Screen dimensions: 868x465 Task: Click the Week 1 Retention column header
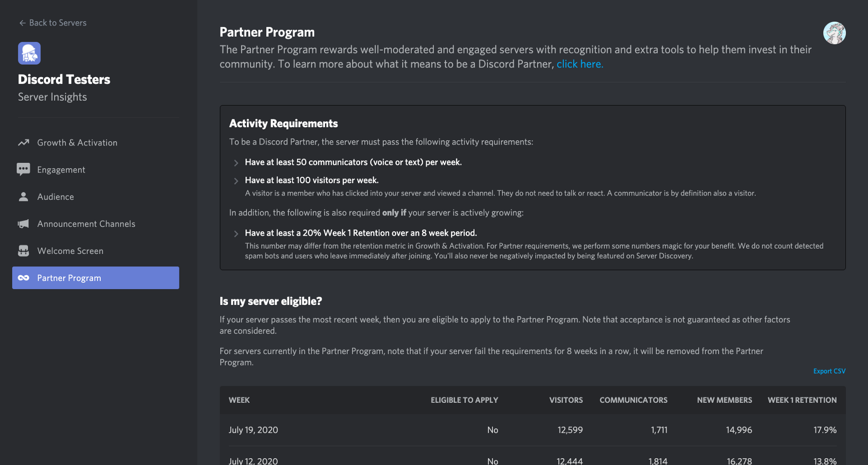(x=802, y=400)
